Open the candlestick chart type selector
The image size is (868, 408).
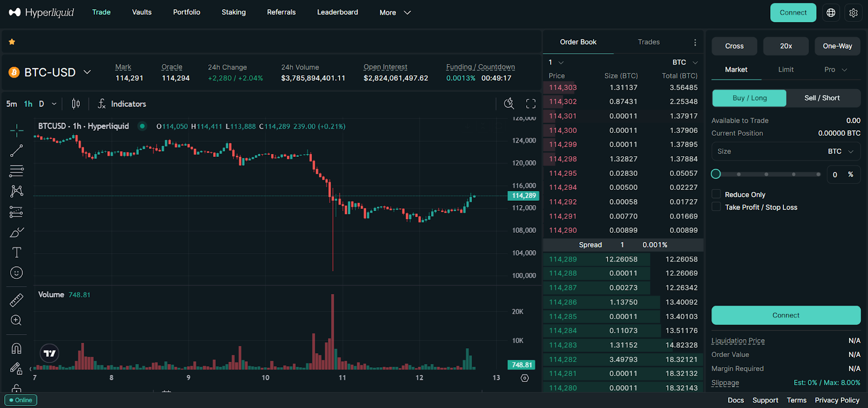pos(76,104)
